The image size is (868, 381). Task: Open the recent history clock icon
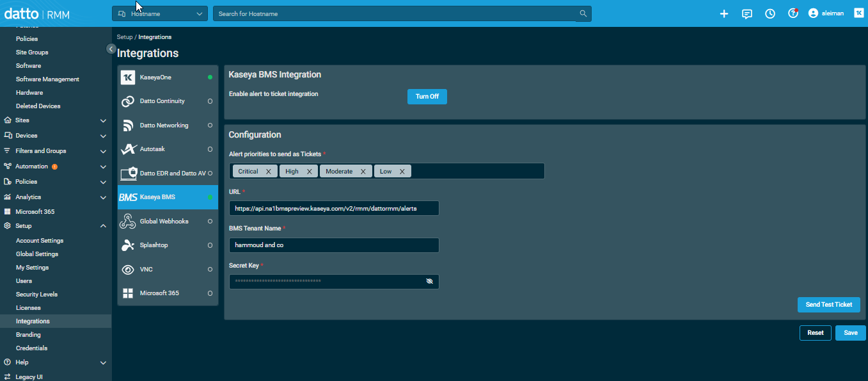coord(770,13)
